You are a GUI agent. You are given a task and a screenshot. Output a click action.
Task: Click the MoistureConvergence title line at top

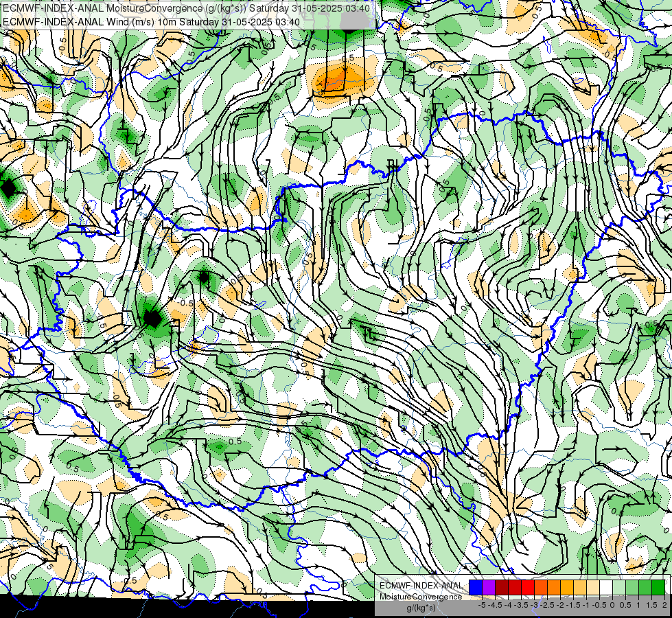pyautogui.click(x=186, y=8)
